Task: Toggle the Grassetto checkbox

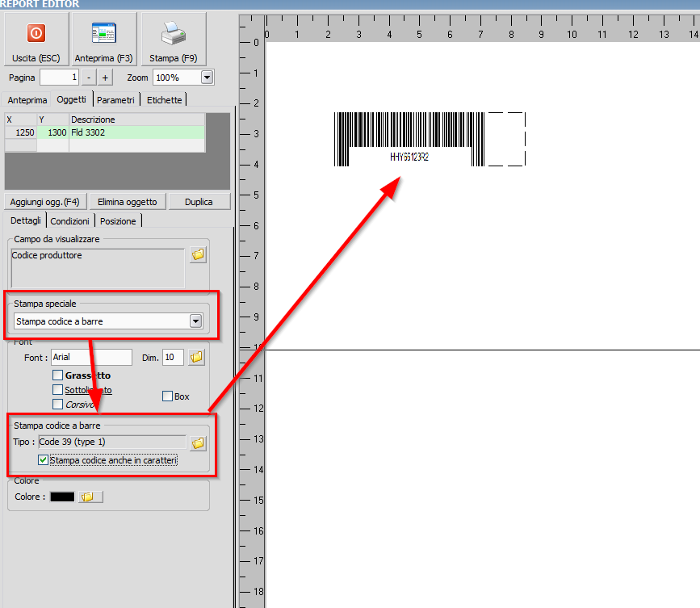Action: [x=57, y=375]
